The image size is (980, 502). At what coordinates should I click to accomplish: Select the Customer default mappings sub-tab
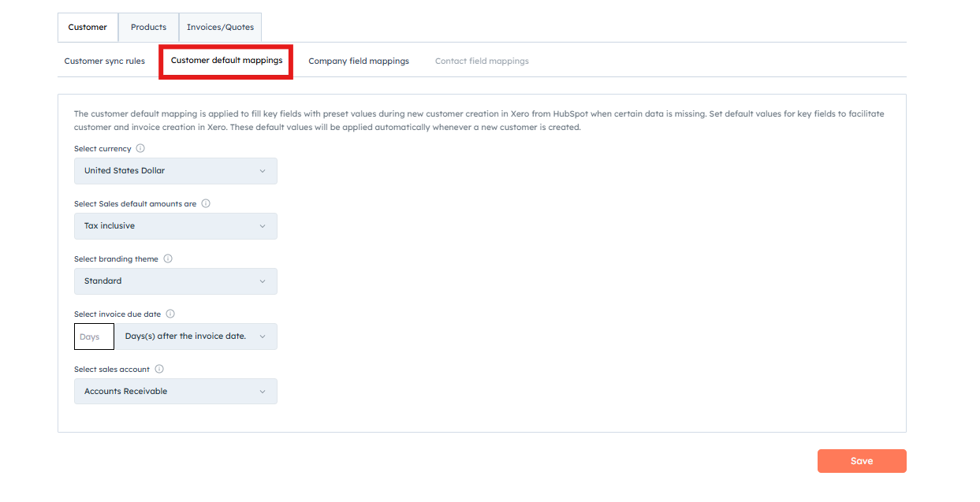pyautogui.click(x=226, y=61)
